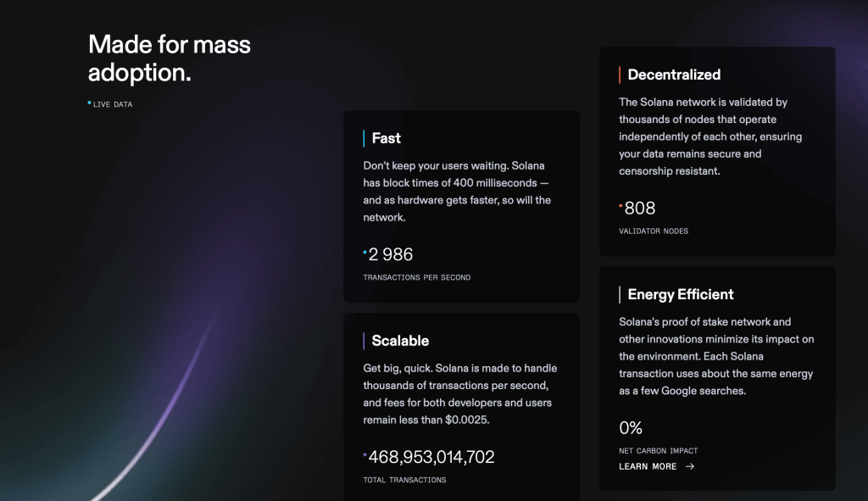
Task: Click the teal accent bar beside Fast
Action: (364, 138)
